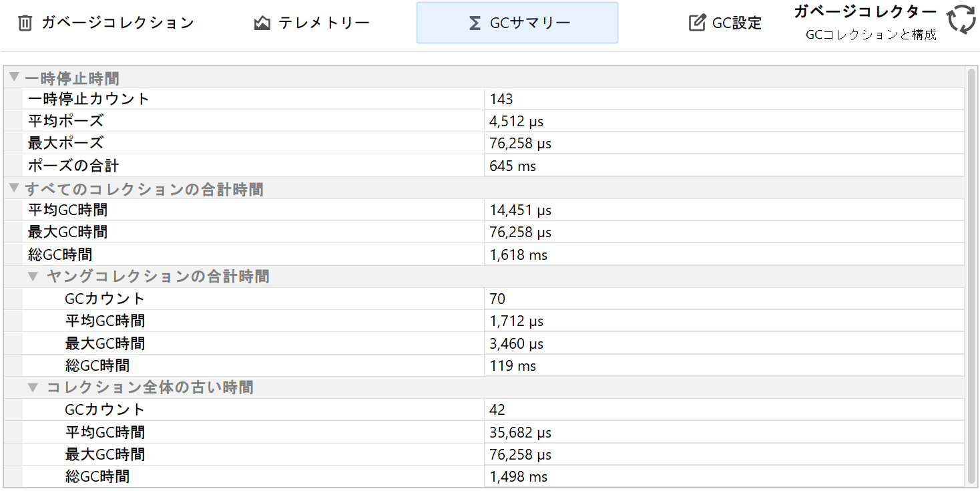
Task: Select the ポーズの合計 row
Action: 73,166
